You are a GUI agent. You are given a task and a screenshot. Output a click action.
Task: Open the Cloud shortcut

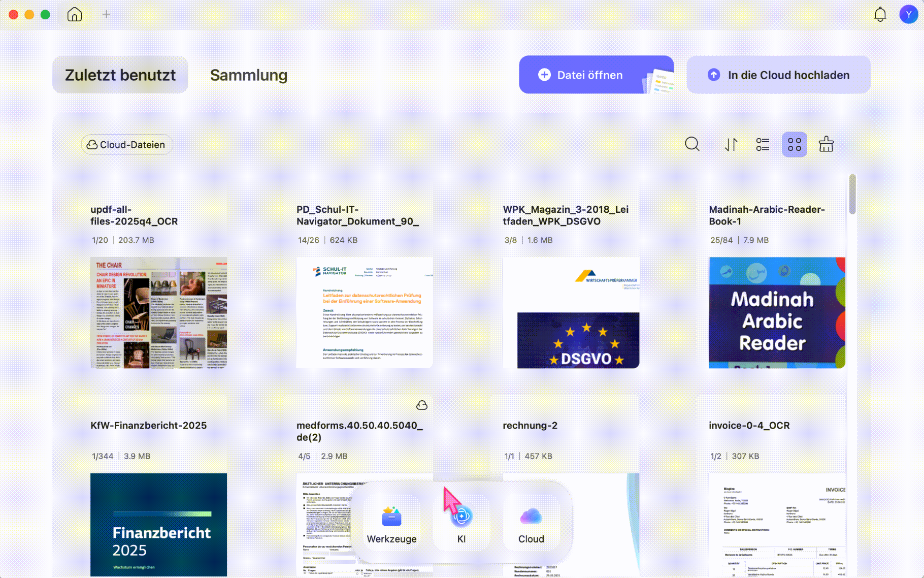tap(531, 523)
